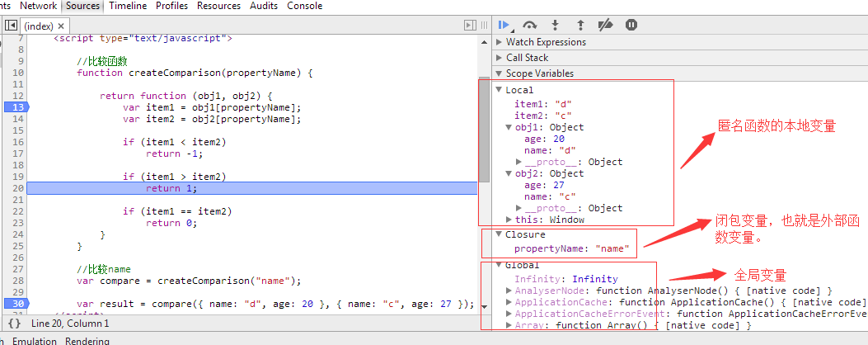Screen dimensions: 868x345
Task: Hide the debugger sidebar icon
Action: pos(470,26)
